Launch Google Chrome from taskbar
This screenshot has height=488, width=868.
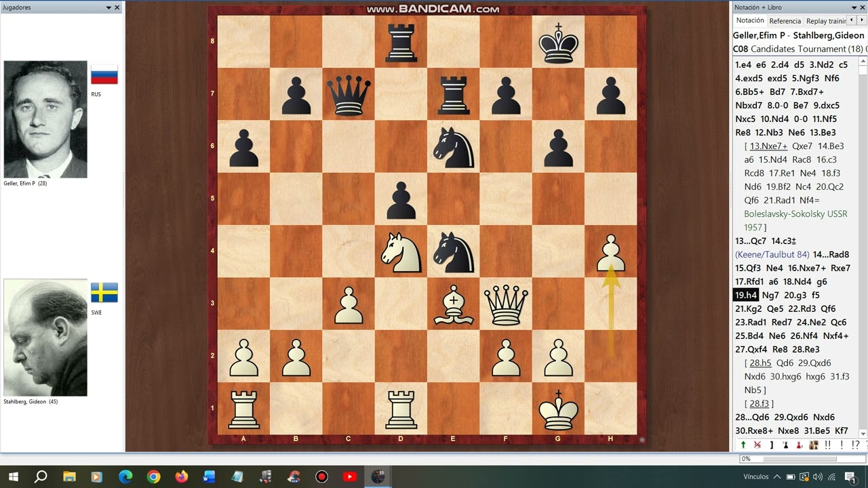click(x=153, y=476)
